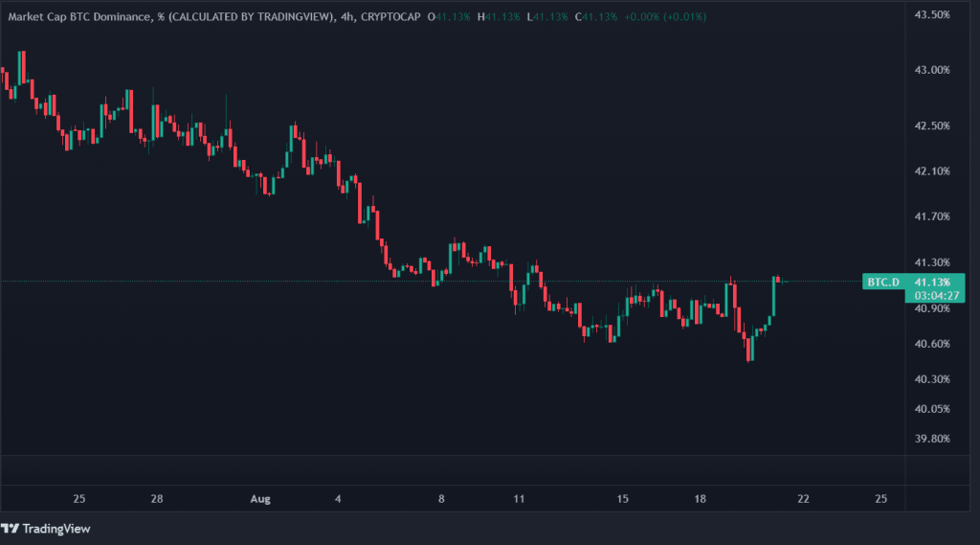Image resolution: width=980 pixels, height=545 pixels.
Task: Click the 4h interval label in header
Action: coord(346,17)
